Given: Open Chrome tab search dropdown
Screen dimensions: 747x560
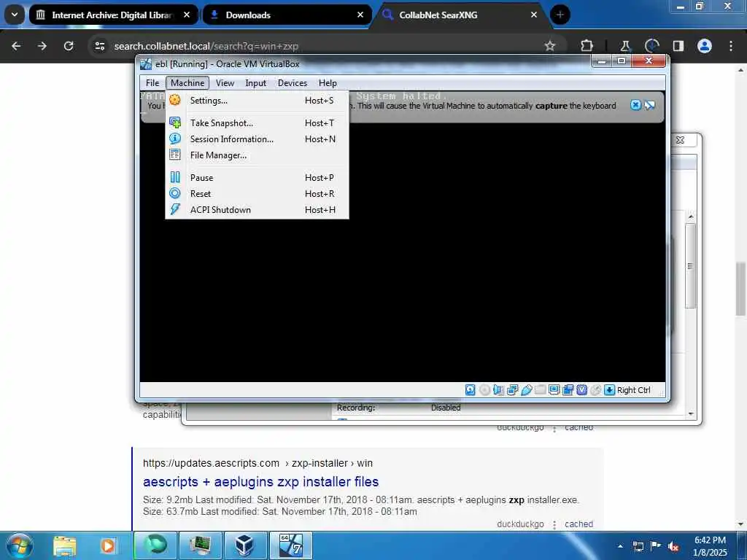Looking at the screenshot, I should click(x=15, y=15).
